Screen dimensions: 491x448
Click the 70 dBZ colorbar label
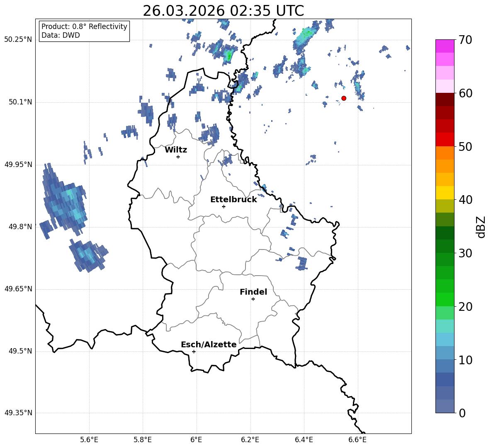pyautogui.click(x=465, y=40)
